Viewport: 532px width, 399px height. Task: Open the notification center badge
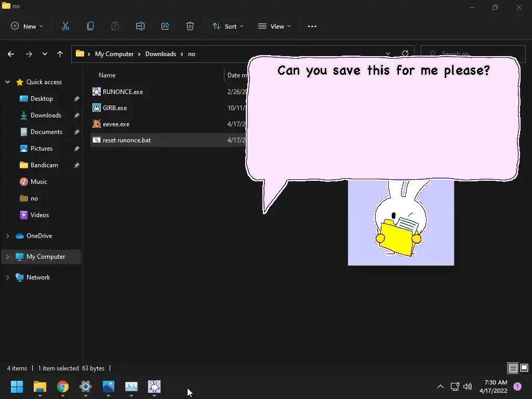click(517, 387)
